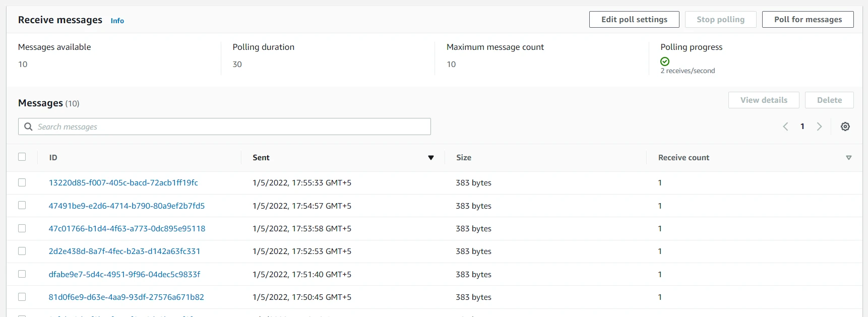Toggle the select-all messages checkbox
This screenshot has height=317, width=868.
click(x=22, y=157)
